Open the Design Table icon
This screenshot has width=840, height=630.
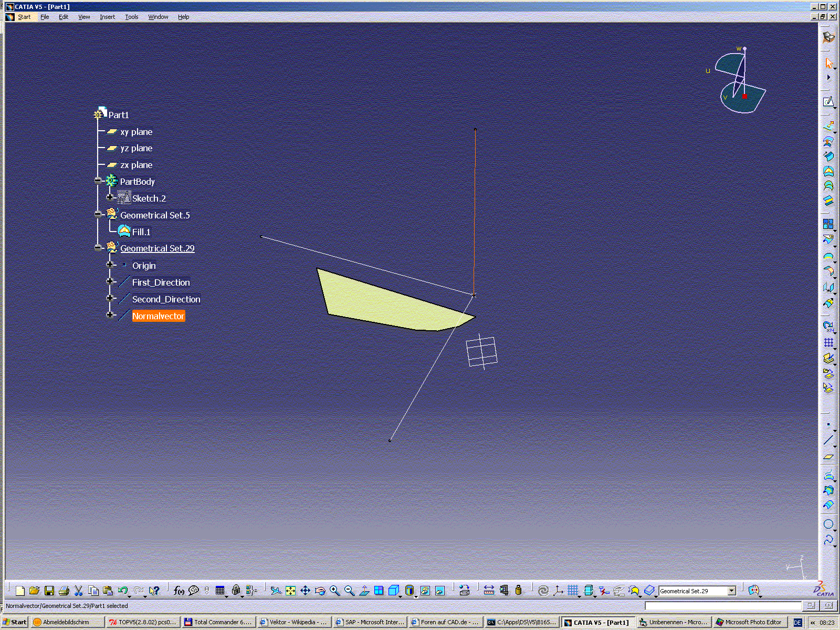coord(220,591)
